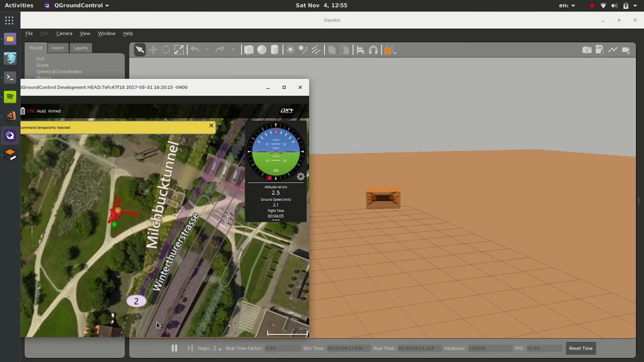Choose the scale mode tool

179,50
